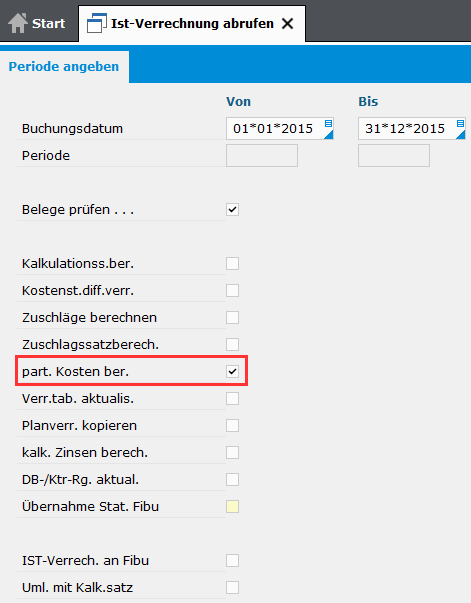Click the Periode Bis input field
The image size is (471, 603).
tap(394, 156)
